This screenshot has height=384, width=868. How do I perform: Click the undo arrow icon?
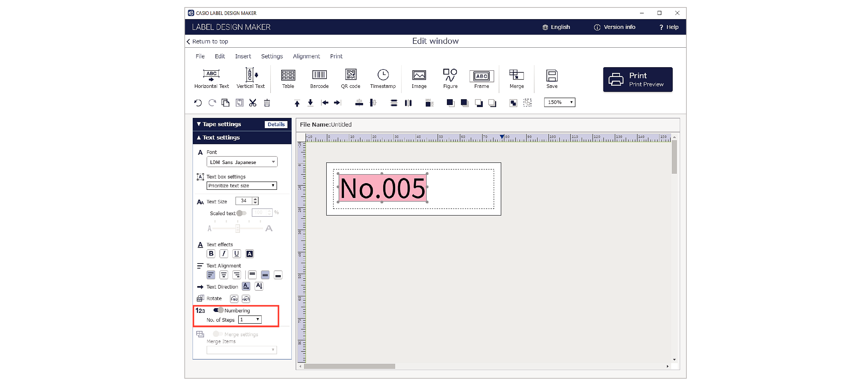(x=198, y=103)
